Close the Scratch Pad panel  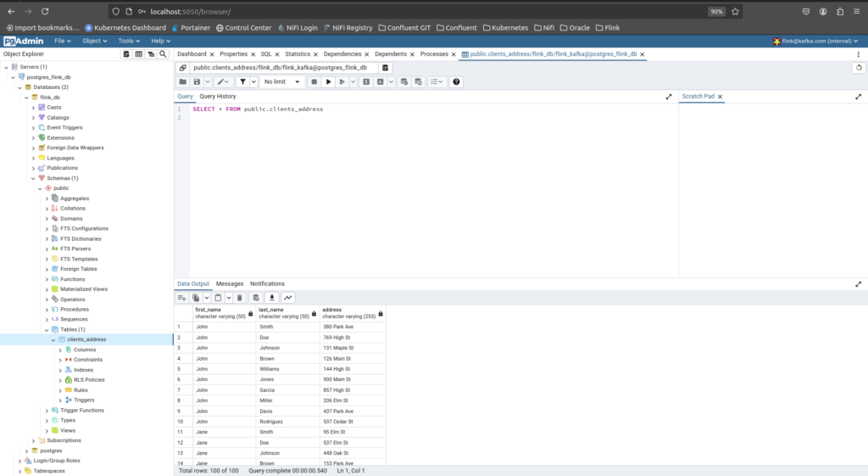pyautogui.click(x=720, y=97)
